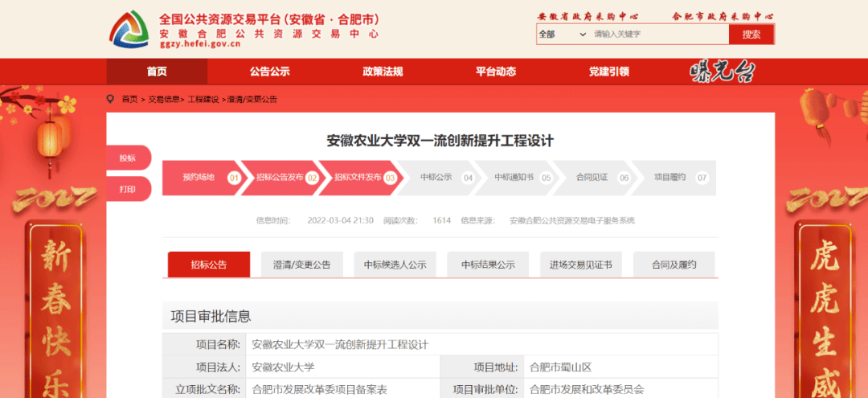Open 公告公示 navigation menu

269,72
